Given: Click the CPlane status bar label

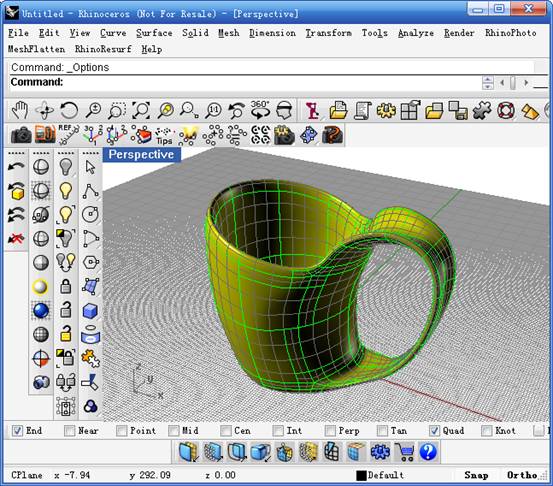Looking at the screenshot, I should click(x=27, y=475).
